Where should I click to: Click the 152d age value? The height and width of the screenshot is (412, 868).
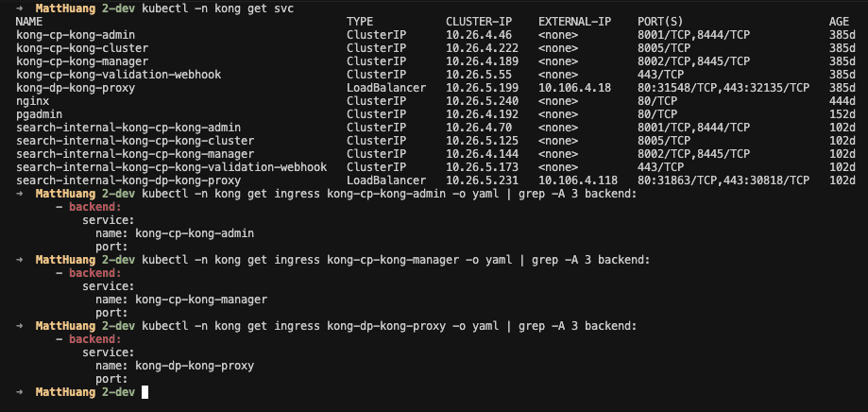point(841,113)
